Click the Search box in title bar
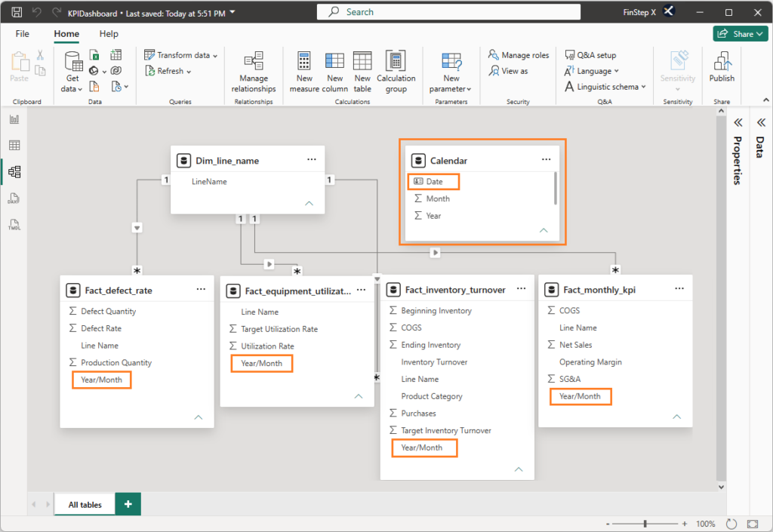 448,12
